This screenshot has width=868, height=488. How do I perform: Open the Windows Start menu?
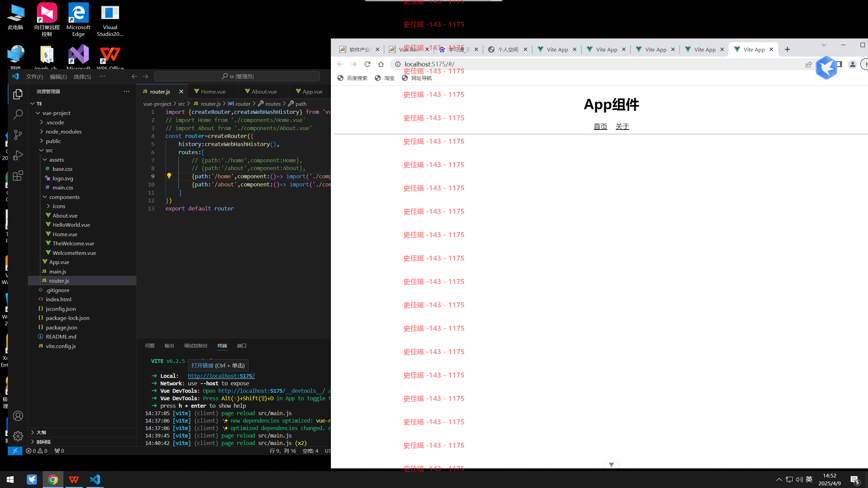pyautogui.click(x=10, y=480)
